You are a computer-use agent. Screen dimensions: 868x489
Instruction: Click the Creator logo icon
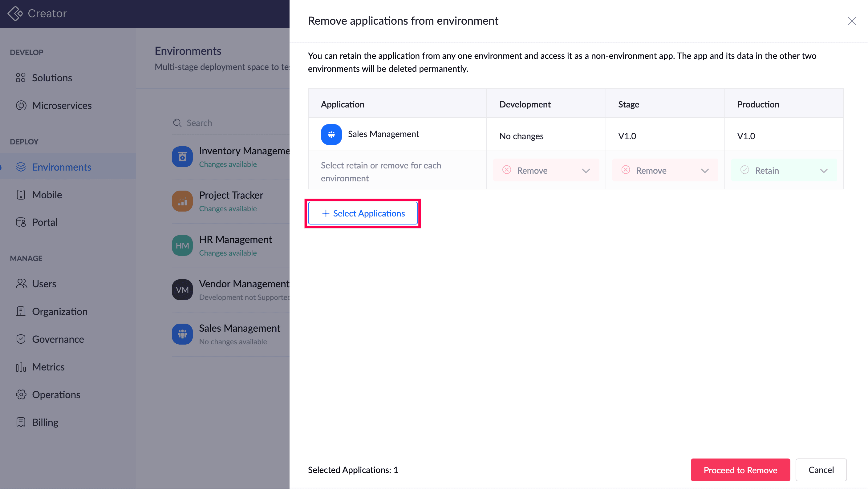click(x=15, y=14)
